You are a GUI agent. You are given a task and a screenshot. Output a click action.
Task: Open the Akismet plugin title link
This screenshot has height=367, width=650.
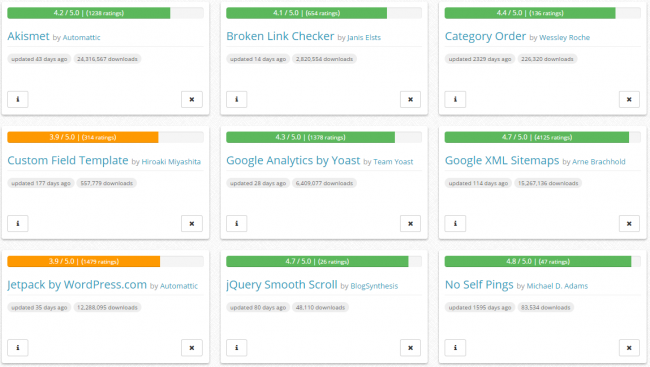click(x=28, y=36)
